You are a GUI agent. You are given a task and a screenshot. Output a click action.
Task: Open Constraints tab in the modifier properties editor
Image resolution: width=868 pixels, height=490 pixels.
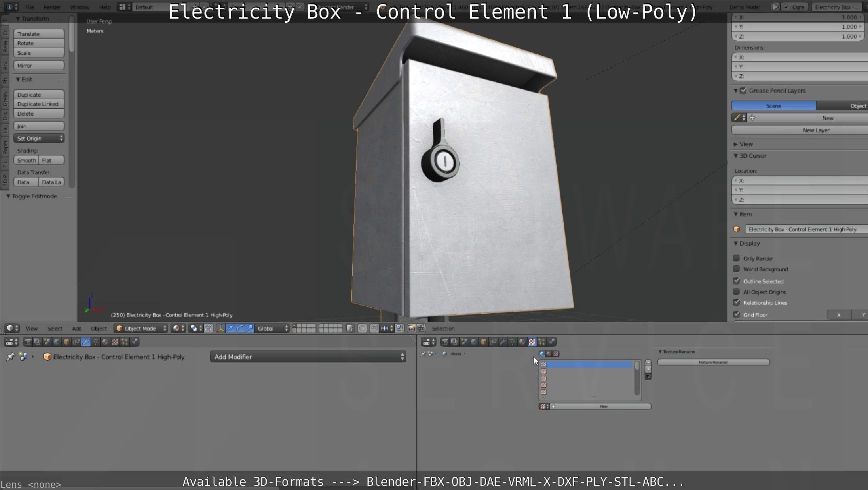[76, 342]
